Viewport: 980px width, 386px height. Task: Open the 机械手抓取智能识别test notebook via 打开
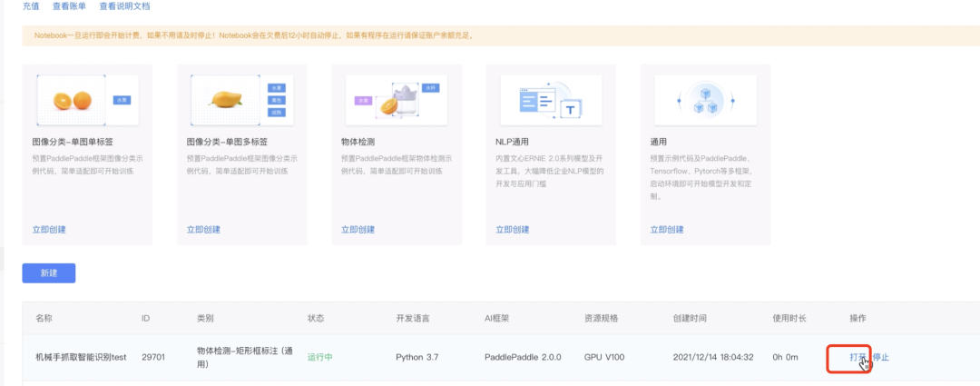857,357
